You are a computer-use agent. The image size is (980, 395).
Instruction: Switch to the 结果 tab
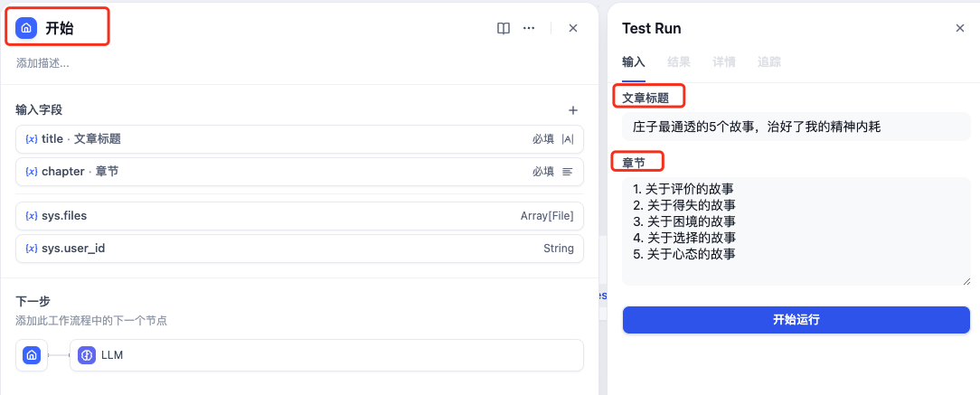point(679,62)
